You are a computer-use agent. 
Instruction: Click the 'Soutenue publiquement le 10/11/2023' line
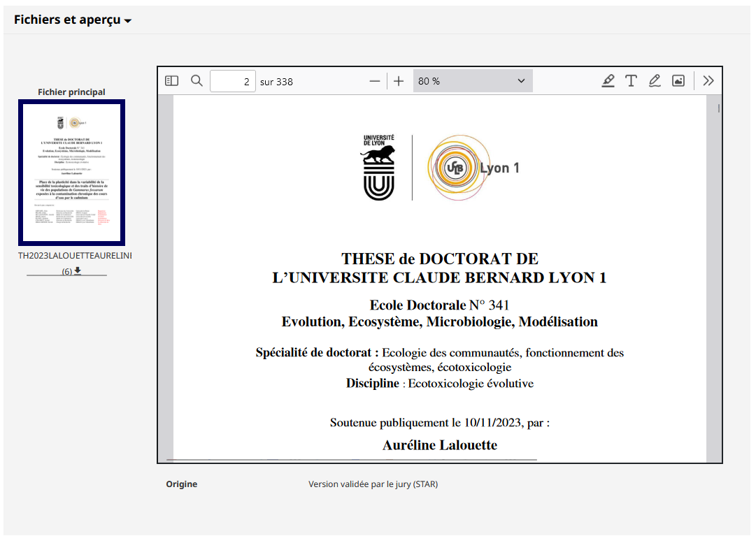[440, 423]
